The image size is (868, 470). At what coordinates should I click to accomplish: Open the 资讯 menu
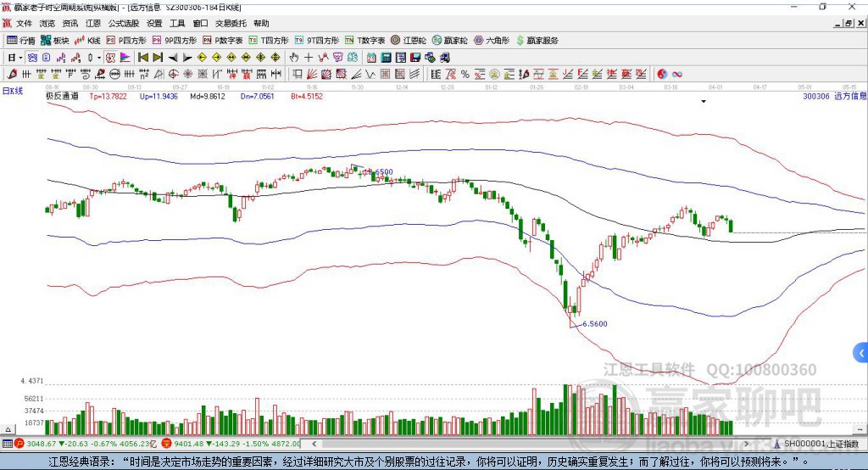(70, 23)
